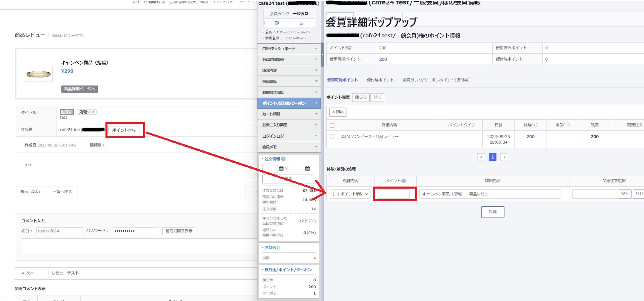Screen dimensions: 644x301
Task: Go to the next page of point history
Action: pyautogui.click(x=504, y=157)
